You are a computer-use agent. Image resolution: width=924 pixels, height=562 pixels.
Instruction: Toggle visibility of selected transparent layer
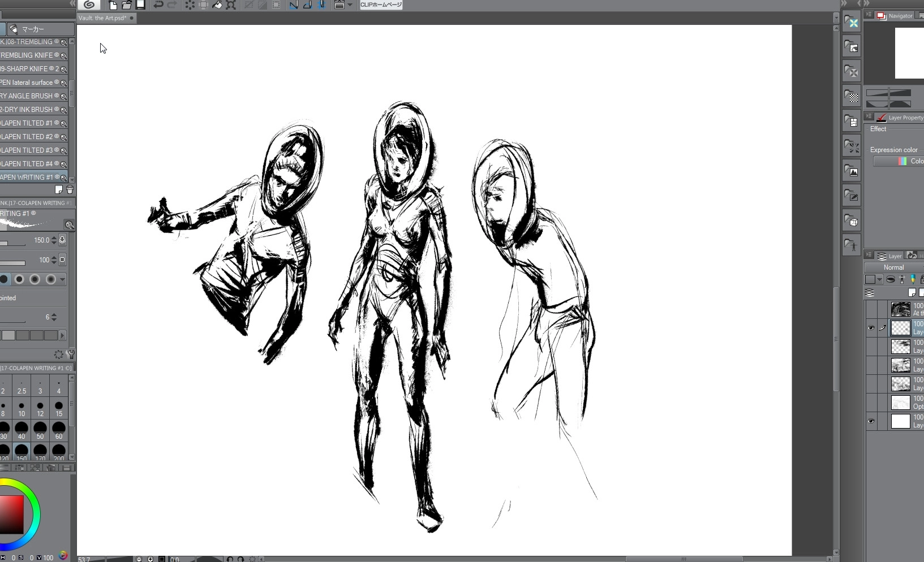click(871, 328)
